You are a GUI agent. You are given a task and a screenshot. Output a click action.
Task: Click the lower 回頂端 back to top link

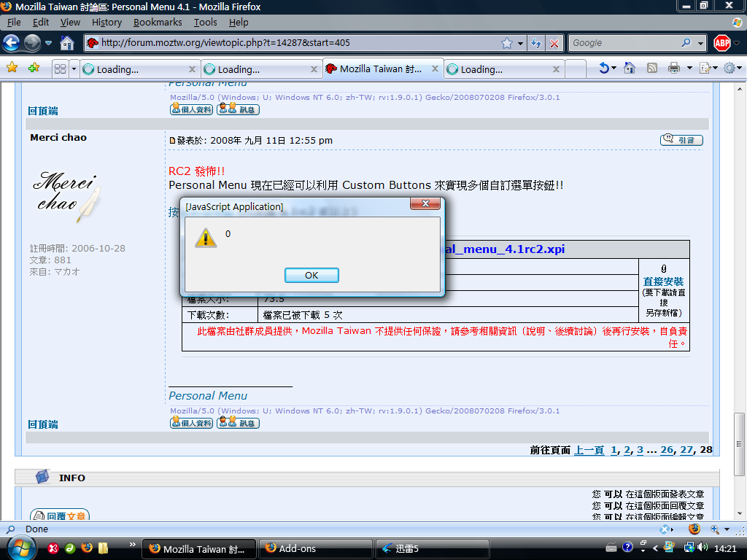[x=43, y=424]
